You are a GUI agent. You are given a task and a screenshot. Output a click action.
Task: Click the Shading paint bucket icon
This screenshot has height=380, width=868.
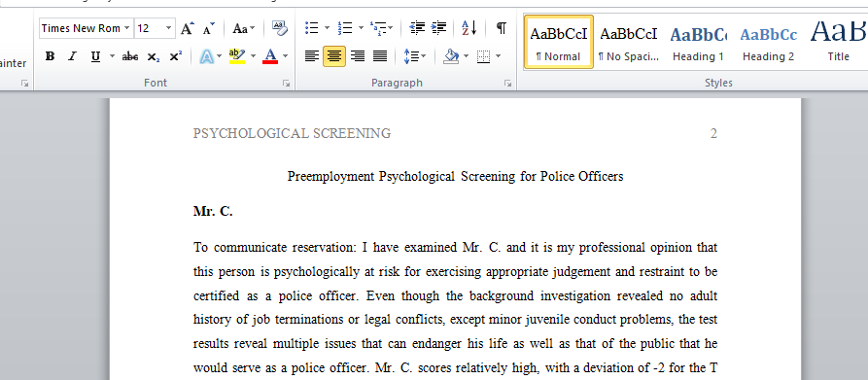[452, 55]
